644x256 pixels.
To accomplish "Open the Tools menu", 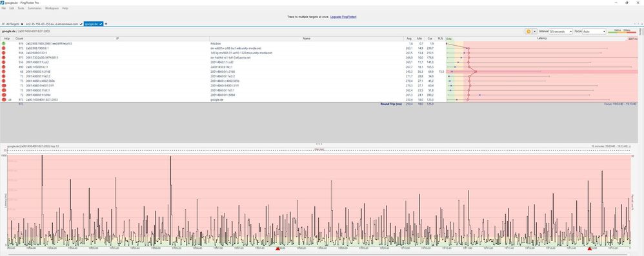I will click(x=21, y=8).
